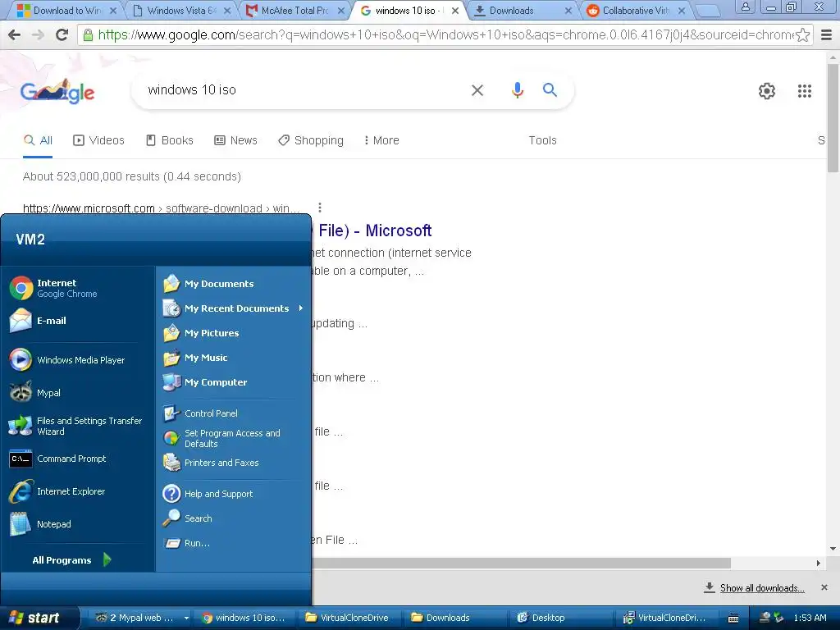The width and height of the screenshot is (840, 630).
Task: Open the Microsoft result title link
Action: tap(375, 231)
